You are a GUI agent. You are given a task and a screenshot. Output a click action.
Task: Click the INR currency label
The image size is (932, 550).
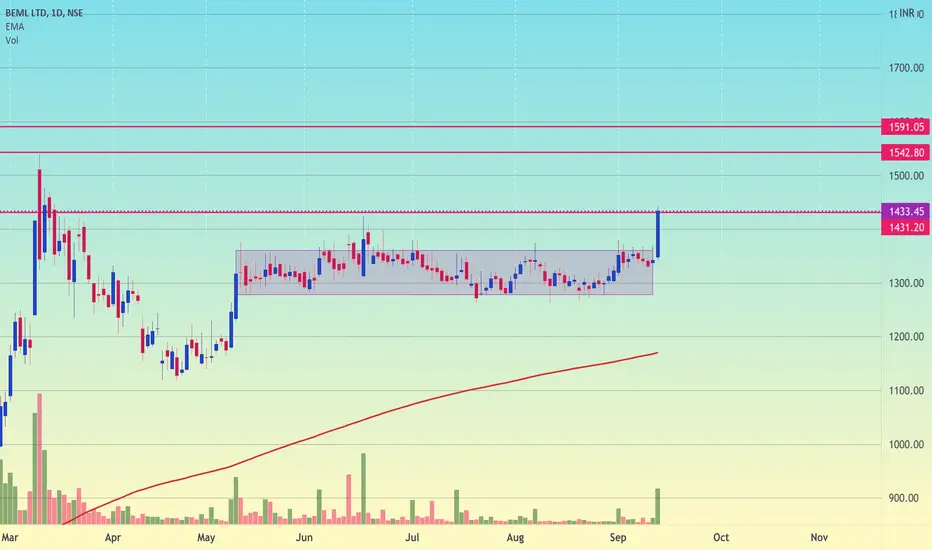907,13
